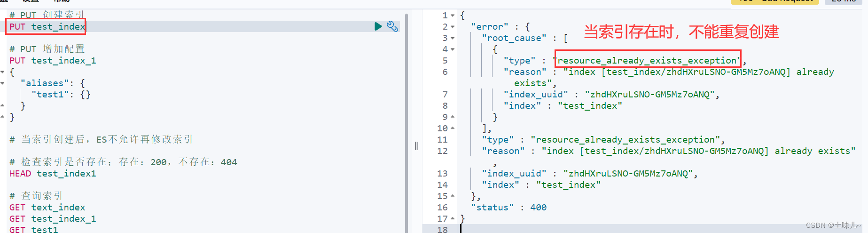
Task: Place cursor on the PUT test_index line
Action: pyautogui.click(x=47, y=26)
